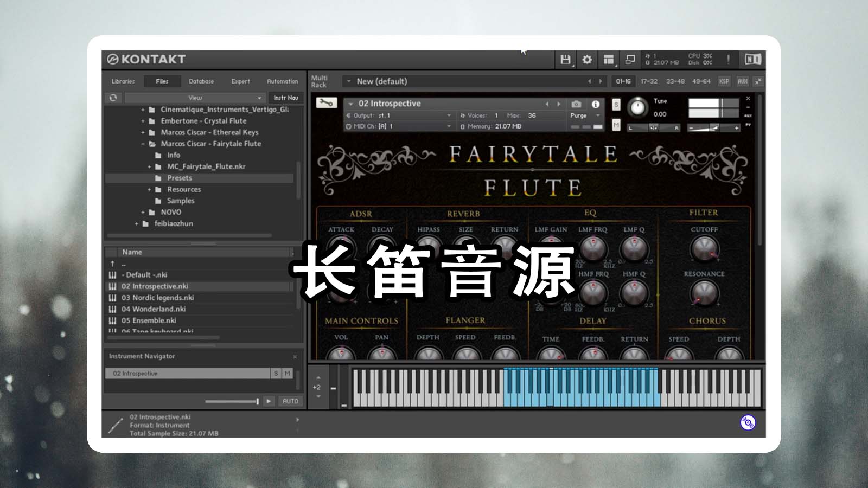This screenshot has height=488, width=868.
Task: Solo the 02 Introspective instrument header
Action: 616,104
